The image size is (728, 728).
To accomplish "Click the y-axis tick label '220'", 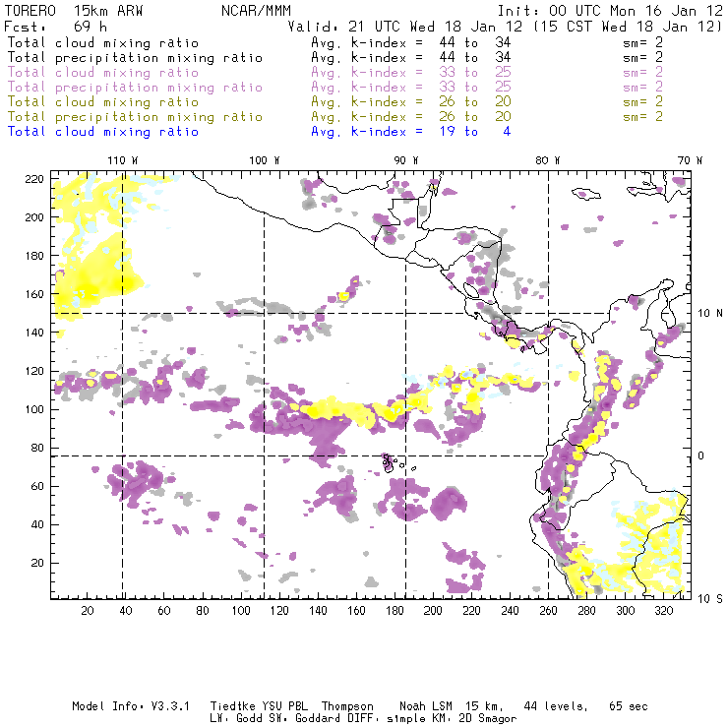I will point(34,179).
